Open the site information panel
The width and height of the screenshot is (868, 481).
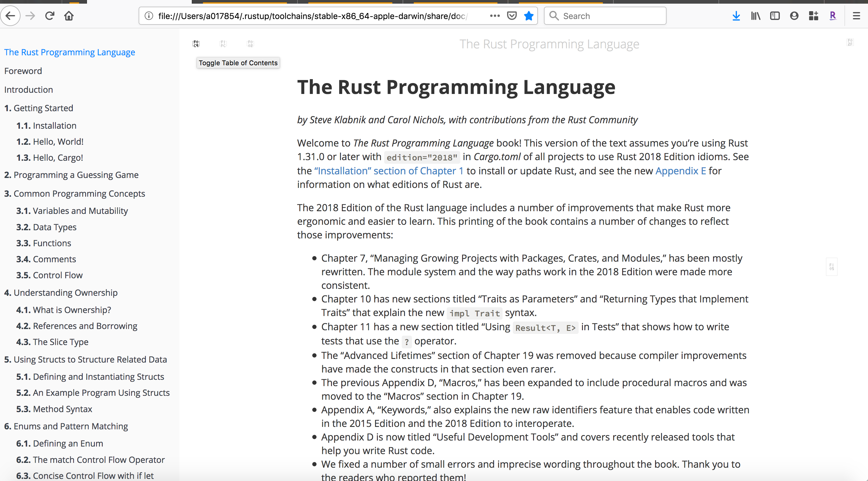148,15
